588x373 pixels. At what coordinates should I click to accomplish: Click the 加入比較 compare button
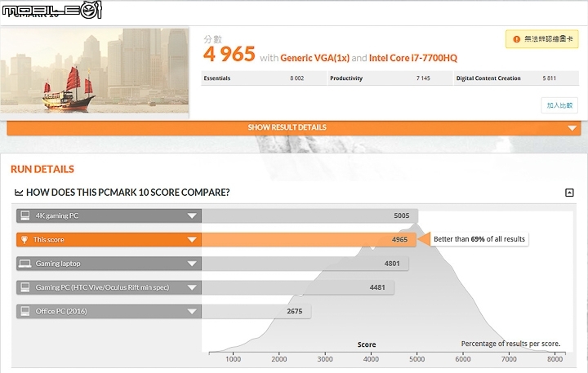pyautogui.click(x=559, y=105)
